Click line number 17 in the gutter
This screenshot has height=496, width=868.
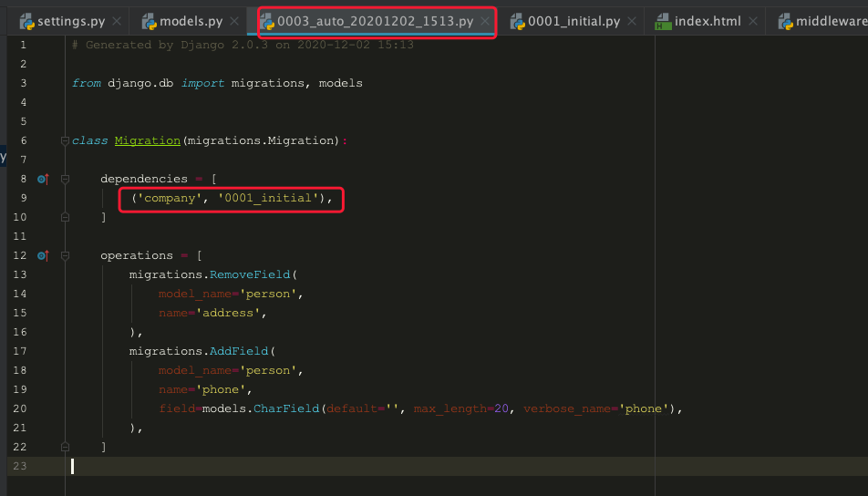click(x=20, y=351)
